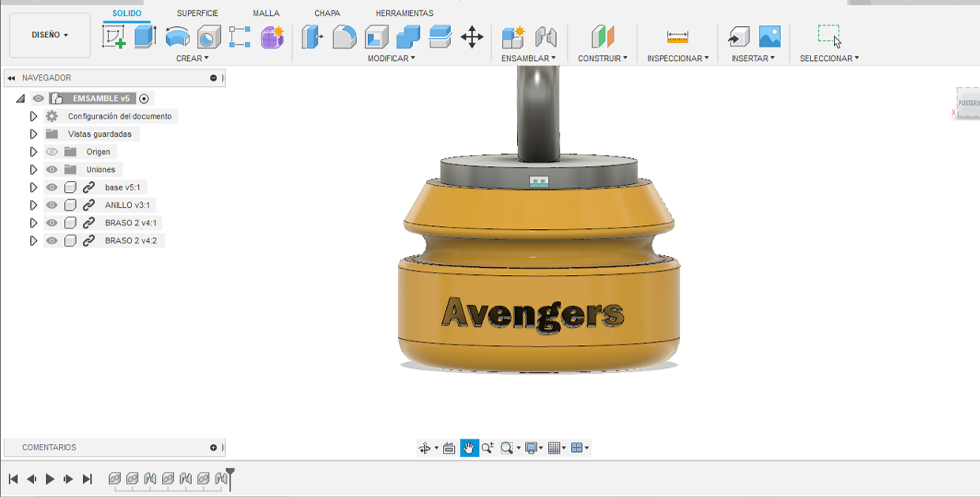Select the Pan hand tool
This screenshot has width=980, height=497.
coord(469,448)
